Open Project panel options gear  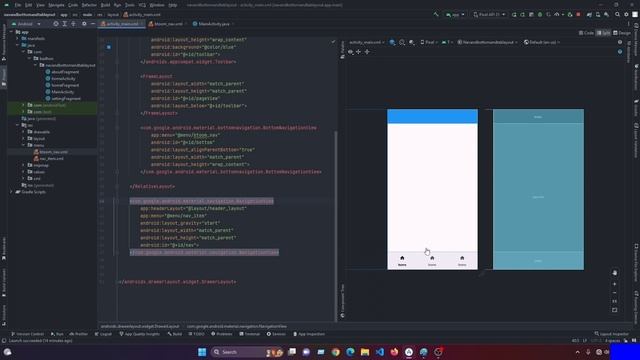84,24
